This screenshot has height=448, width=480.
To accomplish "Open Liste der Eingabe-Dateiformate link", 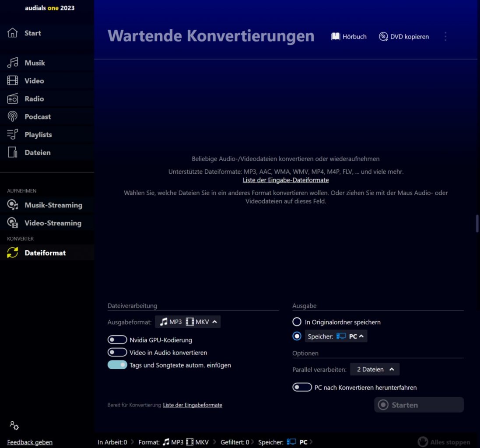I will point(286,180).
